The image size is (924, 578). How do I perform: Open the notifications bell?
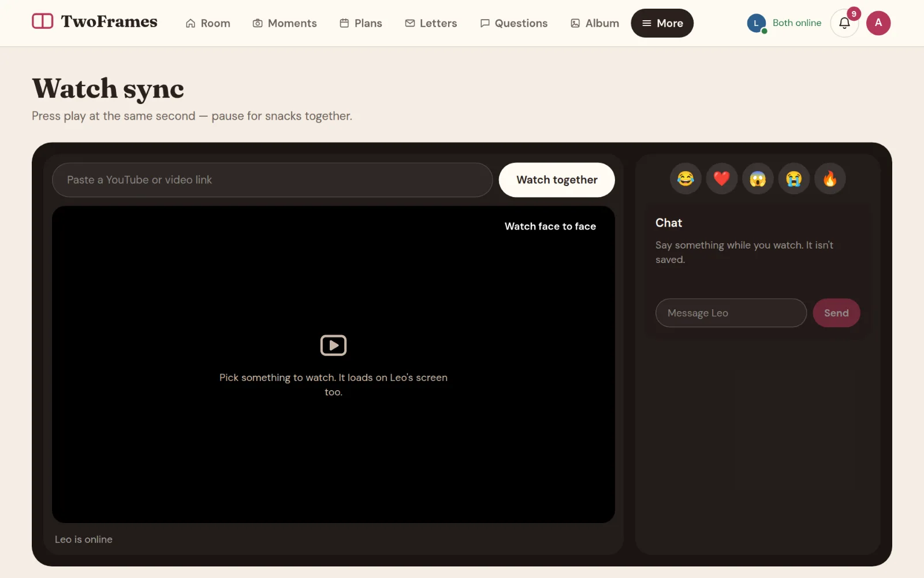844,23
